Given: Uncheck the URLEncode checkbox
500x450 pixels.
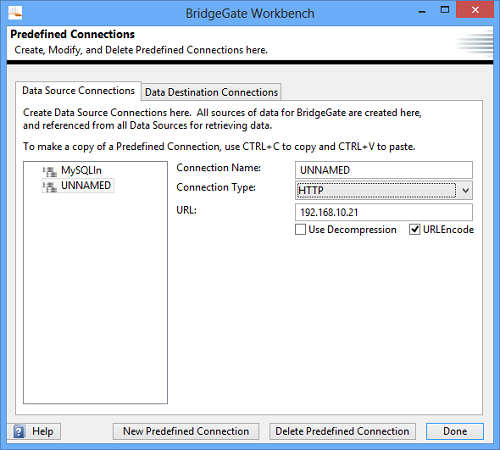Looking at the screenshot, I should pos(414,230).
